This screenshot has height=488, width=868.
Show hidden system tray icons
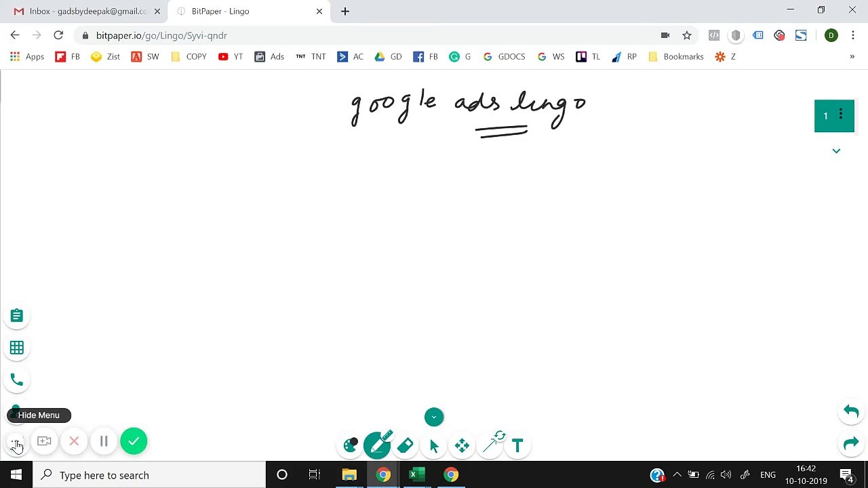tap(677, 475)
